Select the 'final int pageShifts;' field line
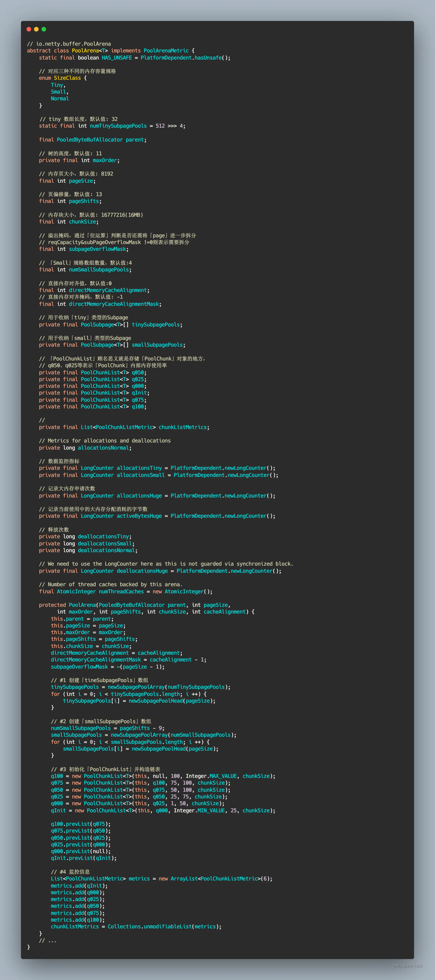The height and width of the screenshot is (980, 435). click(70, 201)
